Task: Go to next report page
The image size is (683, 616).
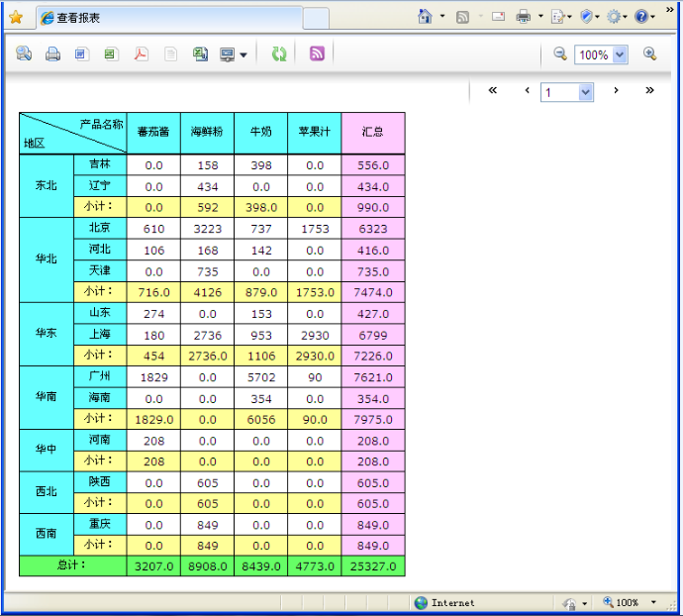Action: (x=616, y=90)
